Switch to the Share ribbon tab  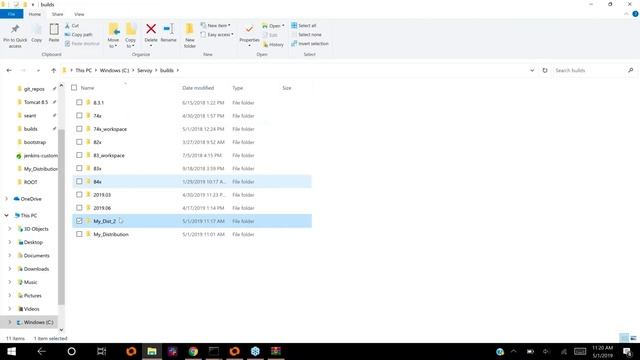coord(58,14)
